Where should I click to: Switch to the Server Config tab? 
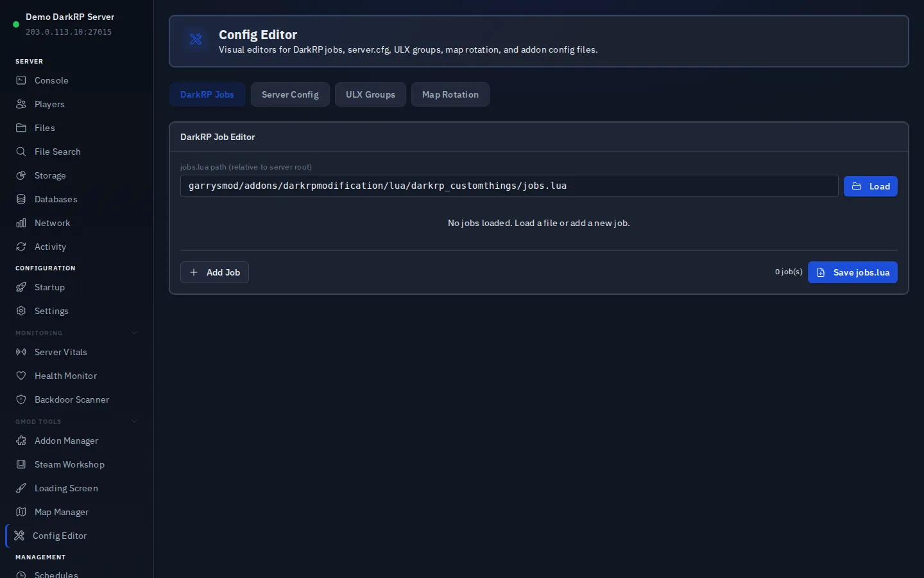coord(290,94)
